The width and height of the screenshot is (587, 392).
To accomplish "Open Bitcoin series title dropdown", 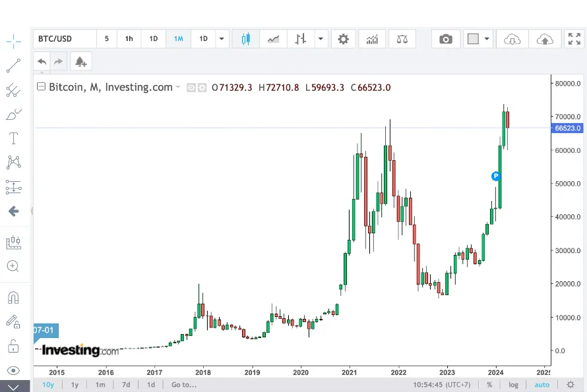I will pyautogui.click(x=178, y=87).
